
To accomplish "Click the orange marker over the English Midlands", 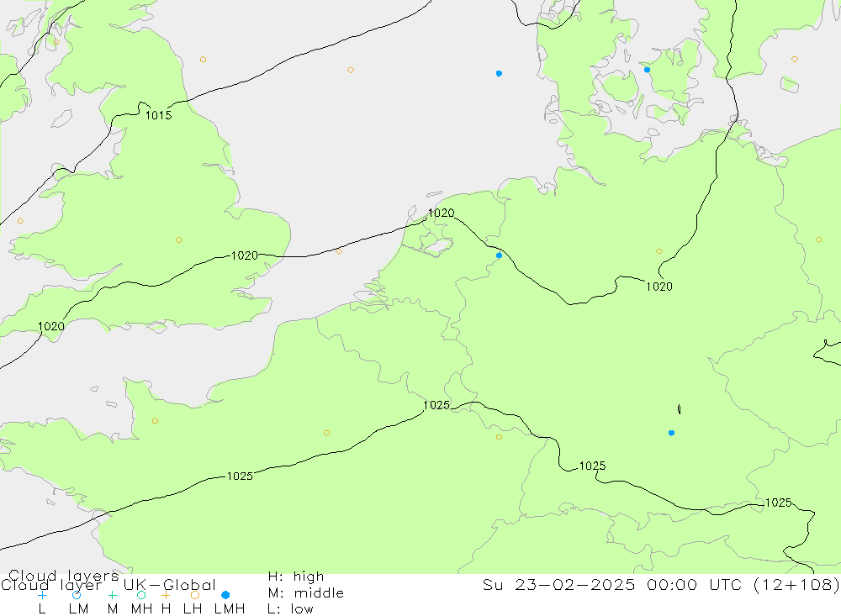I will pos(179,240).
